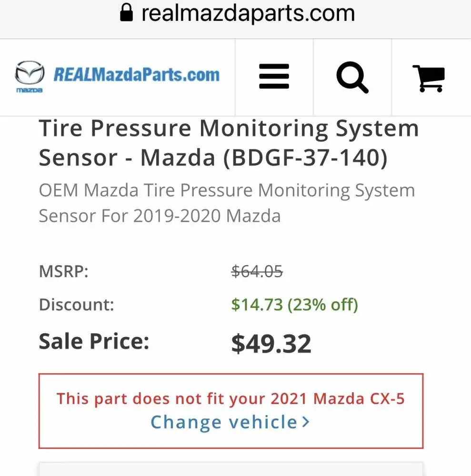View the shopping cart
The width and height of the screenshot is (471, 476).
[x=429, y=78]
